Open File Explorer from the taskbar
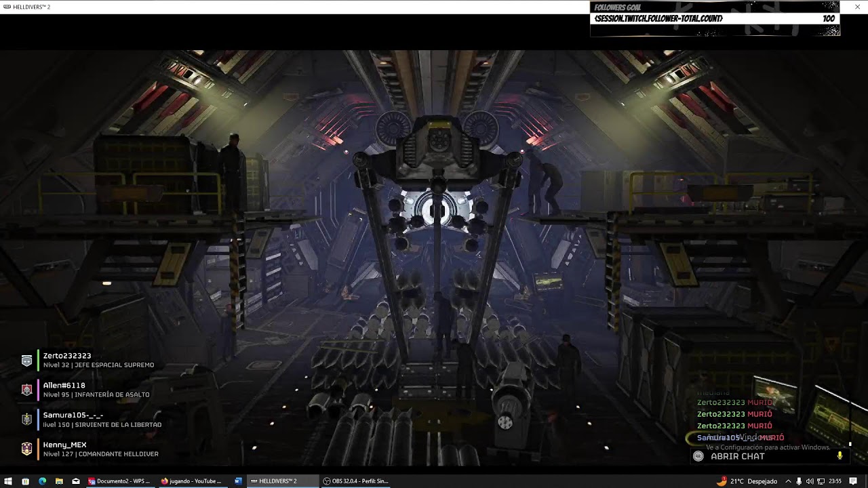This screenshot has width=868, height=488. (59, 481)
